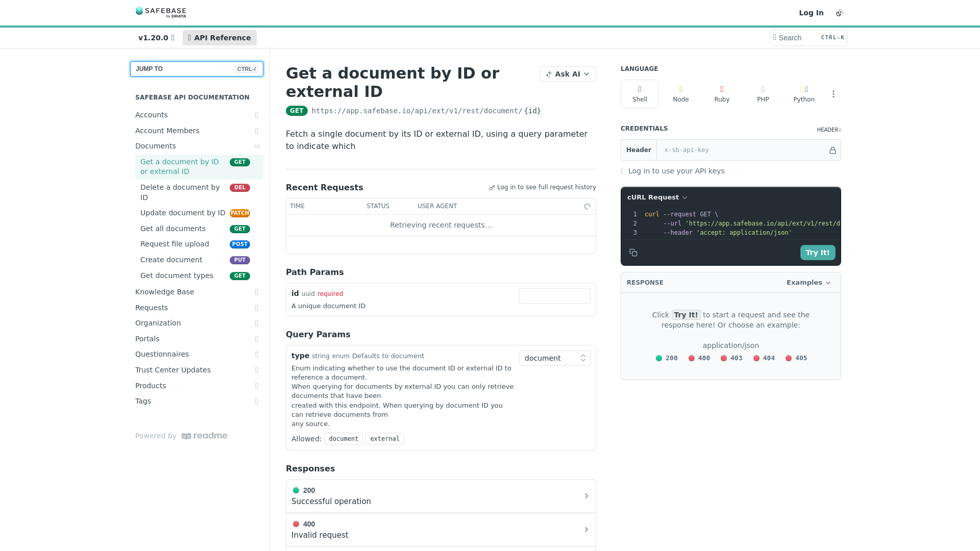The width and height of the screenshot is (980, 551).
Task: Refresh the recent requests table
Action: point(587,207)
